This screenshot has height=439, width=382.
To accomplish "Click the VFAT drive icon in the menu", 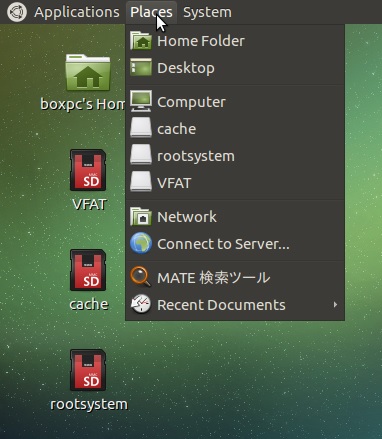I will (x=141, y=182).
